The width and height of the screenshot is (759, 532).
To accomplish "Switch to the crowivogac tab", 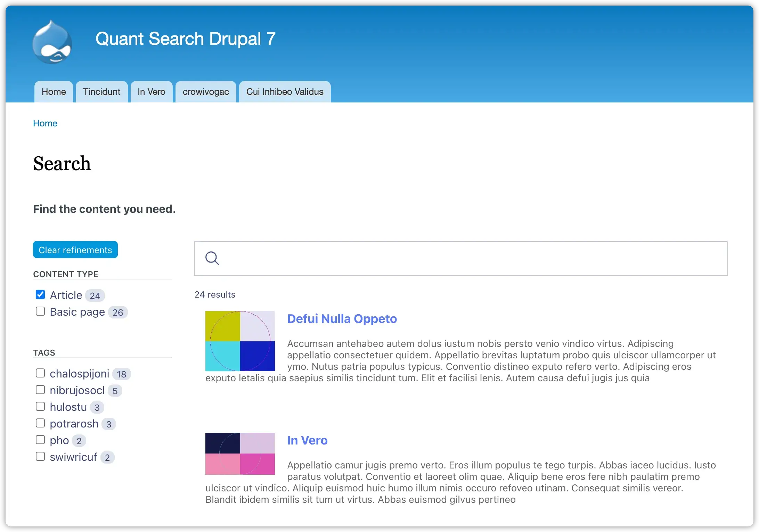I will (x=206, y=92).
